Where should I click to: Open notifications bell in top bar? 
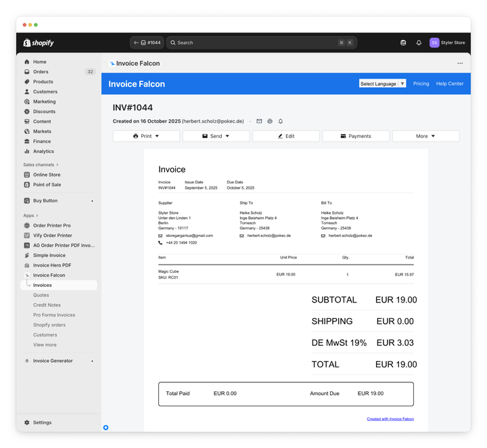(x=419, y=43)
